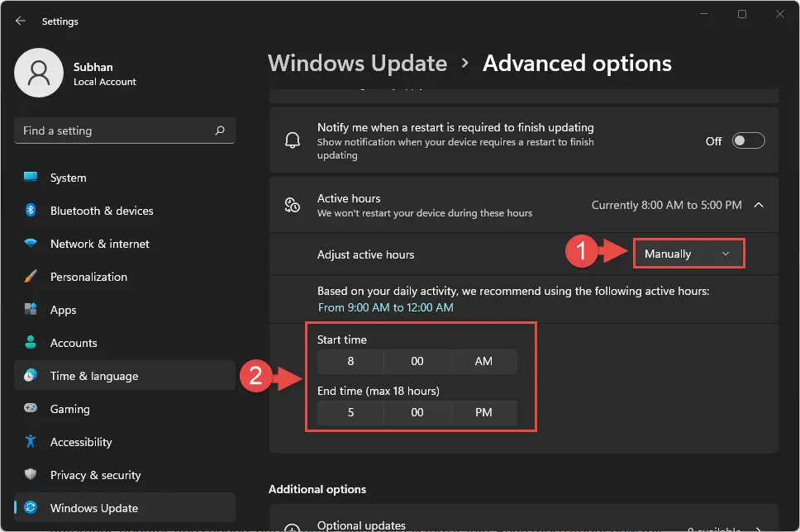This screenshot has height=532, width=800.
Task: Change the end time PM period
Action: (483, 413)
